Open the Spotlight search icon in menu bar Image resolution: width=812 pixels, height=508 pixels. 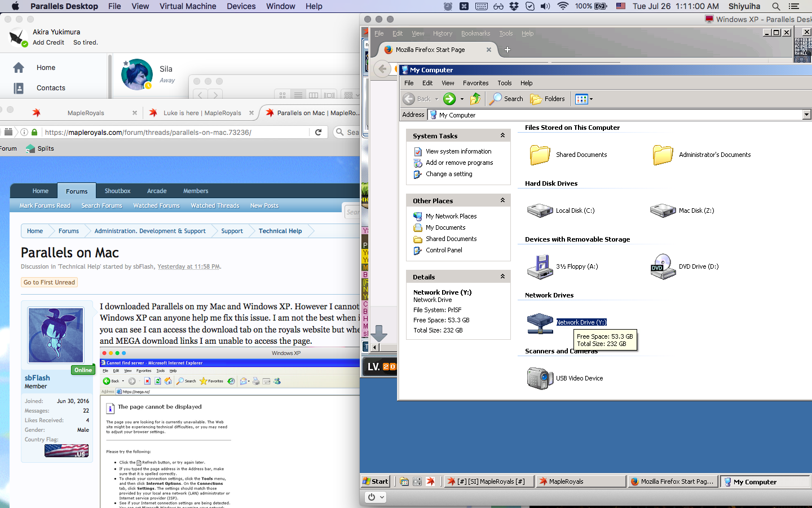(776, 6)
